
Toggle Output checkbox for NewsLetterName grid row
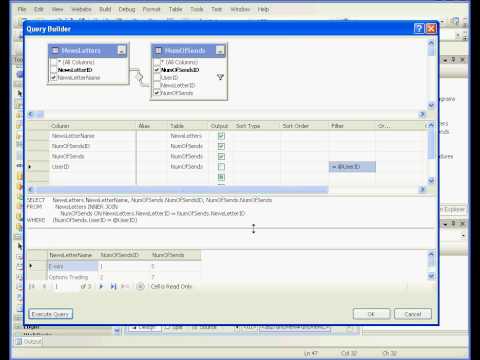pos(221,136)
